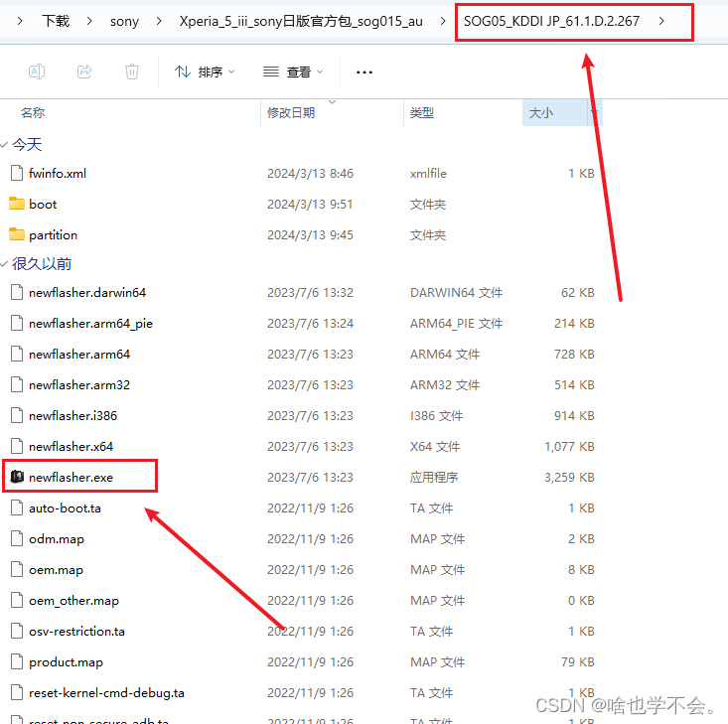The width and height of the screenshot is (728, 724).
Task: Click the Share icon in the toolbar
Action: click(84, 72)
